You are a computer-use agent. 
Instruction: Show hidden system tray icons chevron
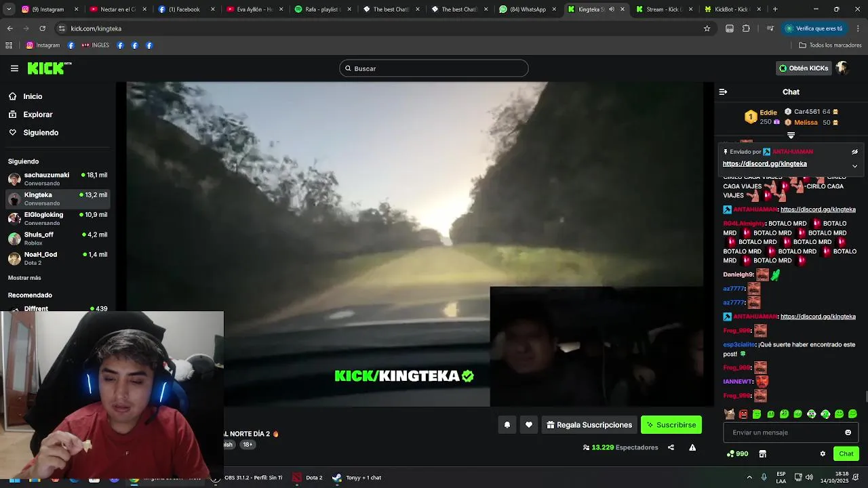(749, 478)
